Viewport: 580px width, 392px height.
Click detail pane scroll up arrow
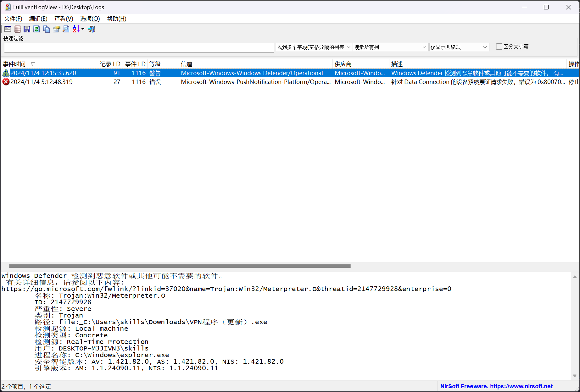575,277
